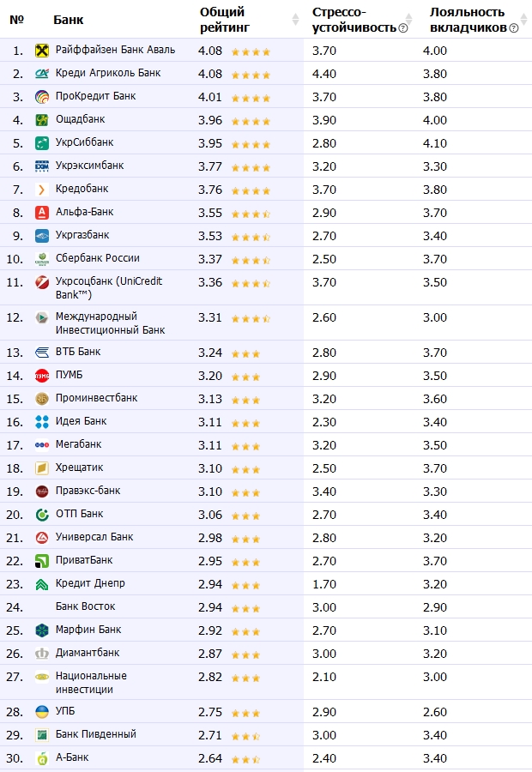Viewport: 532px width, 772px height.
Task: Open the Альфа-Банк link
Action: coord(84,212)
